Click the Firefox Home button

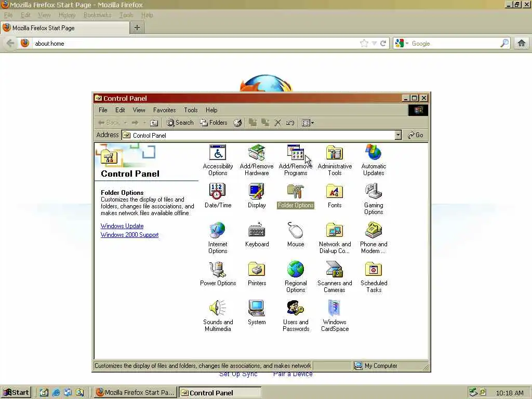pos(522,43)
